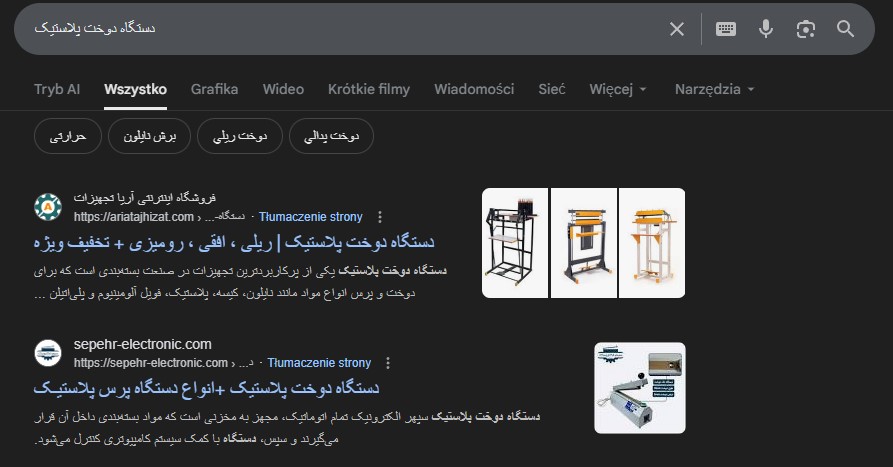The width and height of the screenshot is (893, 467).
Task: Open the on-screen keyboard icon
Action: tap(726, 29)
